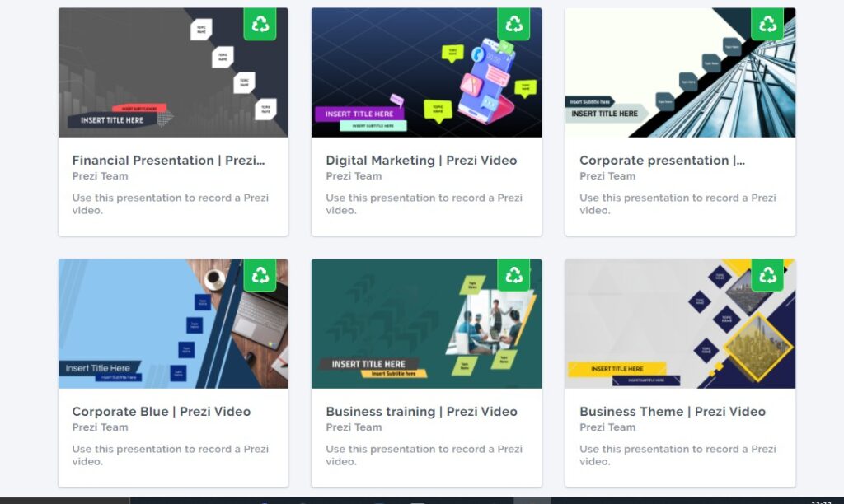Open Digital Marketing template thumbnail
The width and height of the screenshot is (844, 504).
coord(426,72)
